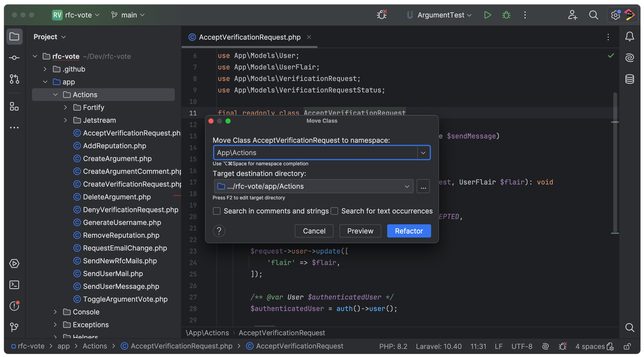644x357 pixels.
Task: Expand the target destination directory dropdown
Action: click(407, 186)
